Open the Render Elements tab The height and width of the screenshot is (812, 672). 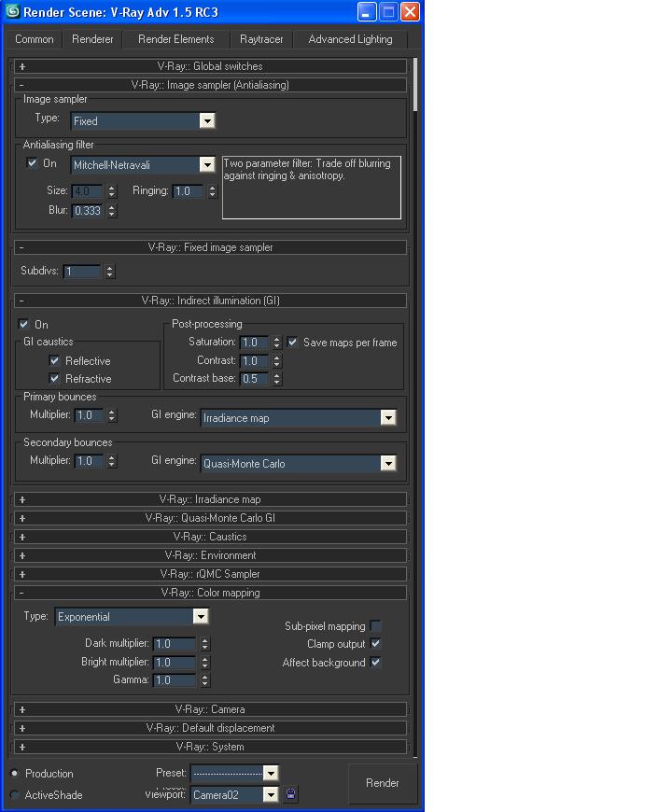point(176,39)
